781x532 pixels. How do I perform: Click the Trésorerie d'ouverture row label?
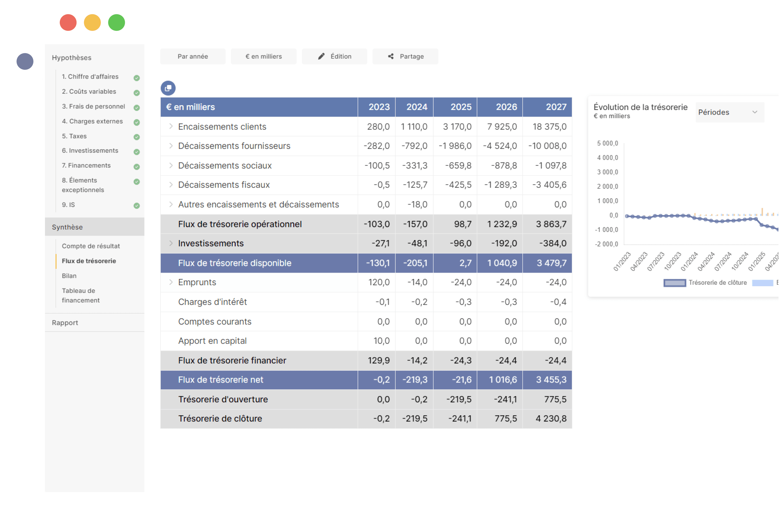tap(223, 399)
